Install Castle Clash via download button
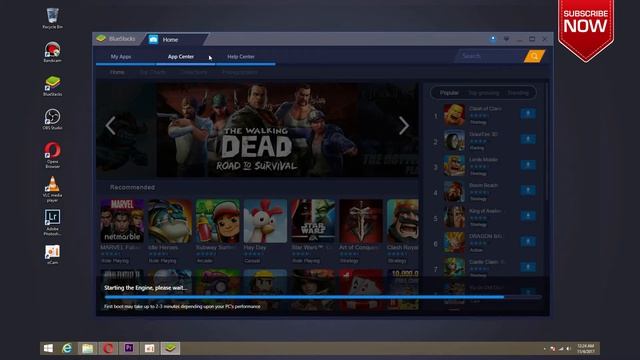 point(528,267)
